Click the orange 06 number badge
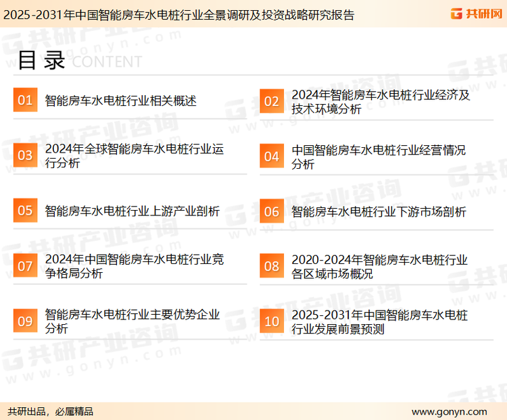 tap(272, 211)
